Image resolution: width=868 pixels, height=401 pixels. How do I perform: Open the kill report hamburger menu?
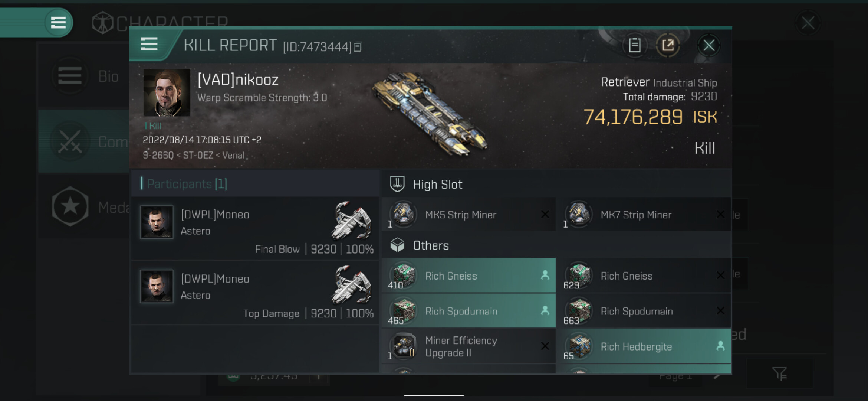[149, 44]
